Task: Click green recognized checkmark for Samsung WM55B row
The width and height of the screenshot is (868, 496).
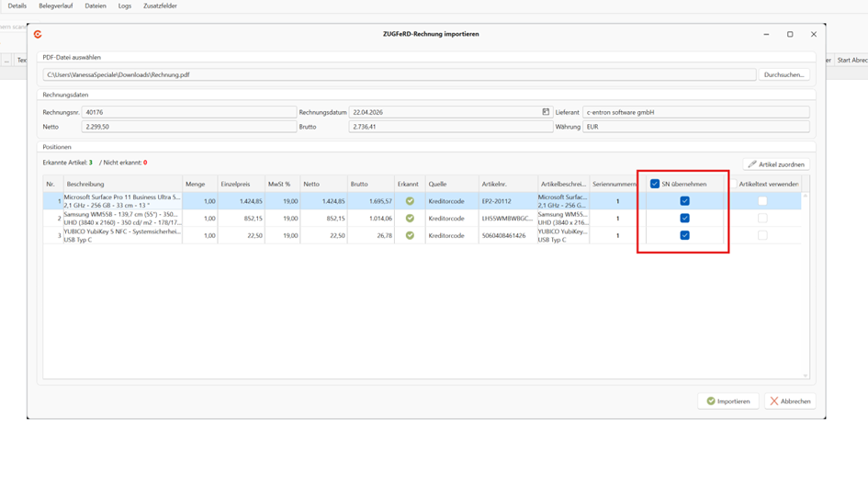Action: coord(410,218)
